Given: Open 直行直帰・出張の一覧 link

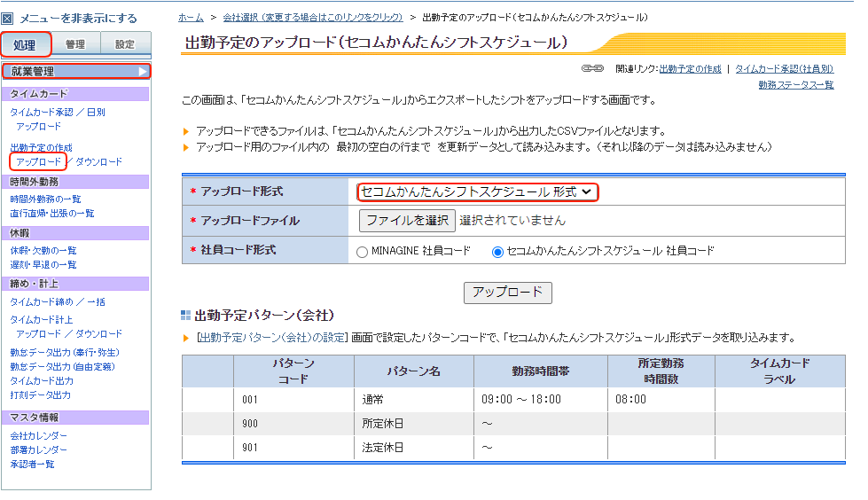Looking at the screenshot, I should [x=52, y=213].
